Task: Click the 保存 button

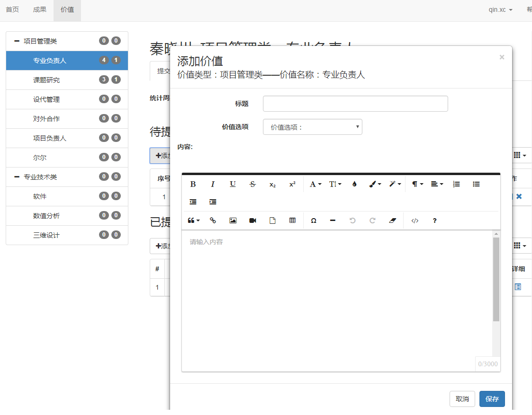Action: pyautogui.click(x=492, y=399)
